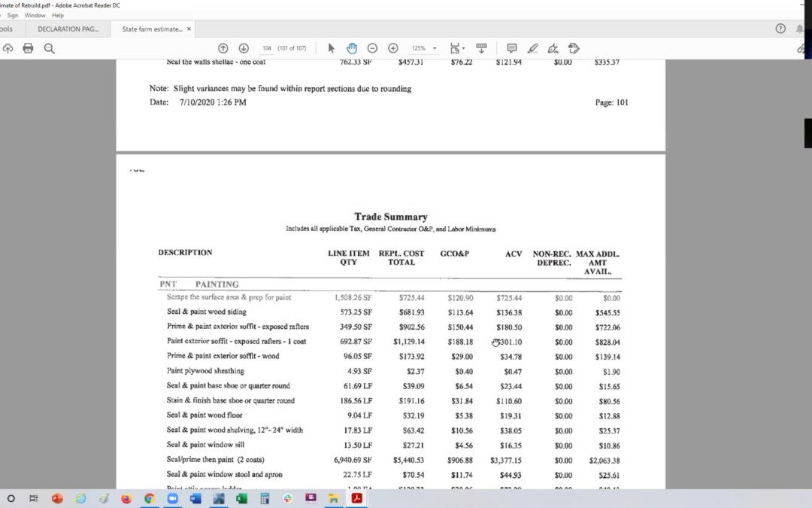Activate the Hand pan tool
Image resolution: width=812 pixels, height=508 pixels.
[x=352, y=48]
